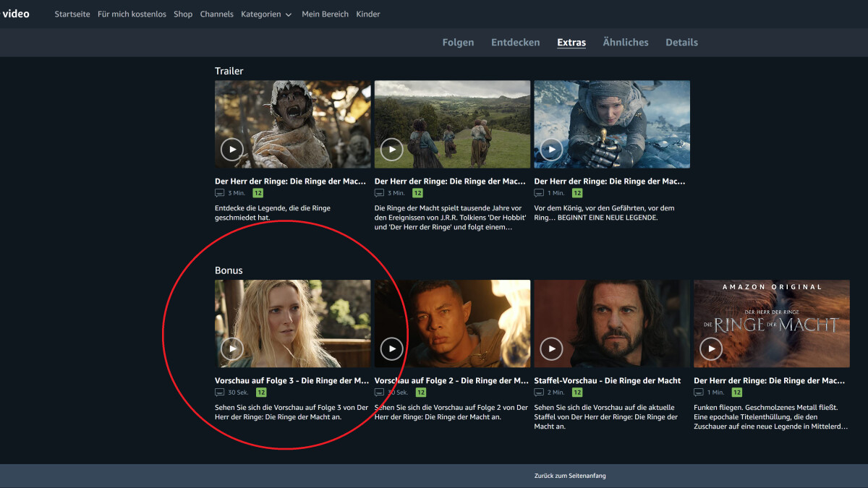868x488 pixels.
Task: Click age rating 12 badge under Vorschau auf Folge 3
Action: [261, 393]
